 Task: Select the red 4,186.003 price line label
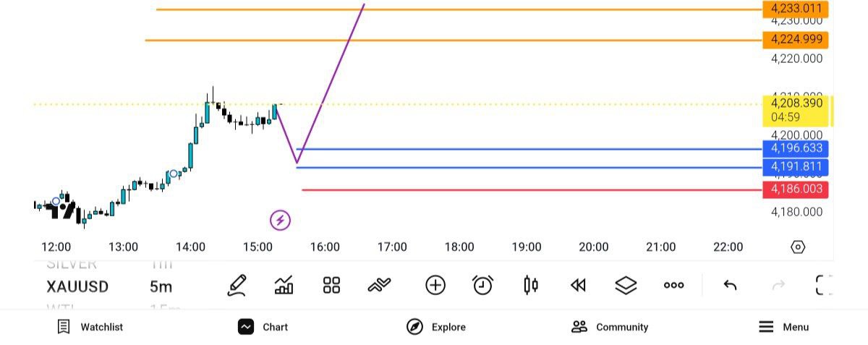click(796, 189)
